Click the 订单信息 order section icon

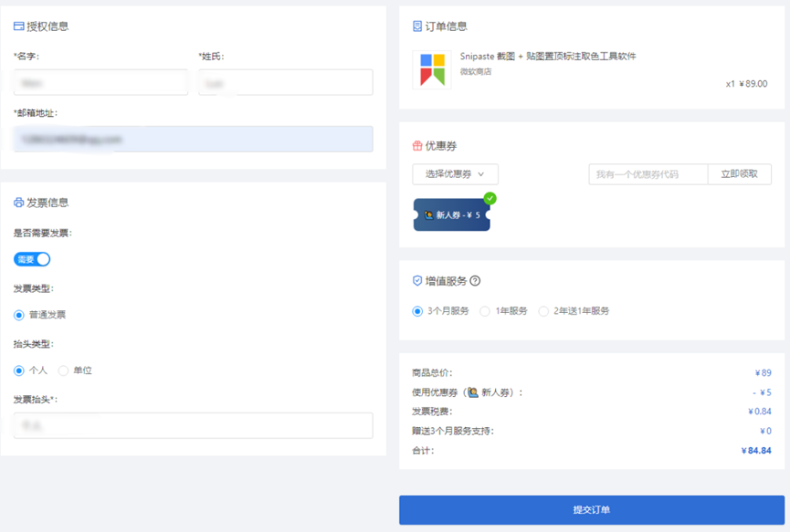pos(419,26)
